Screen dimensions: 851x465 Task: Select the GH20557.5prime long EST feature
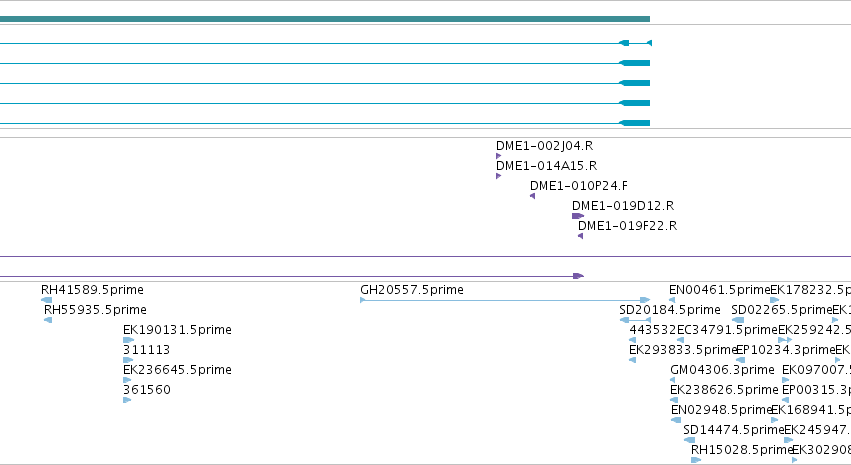pyautogui.click(x=505, y=300)
